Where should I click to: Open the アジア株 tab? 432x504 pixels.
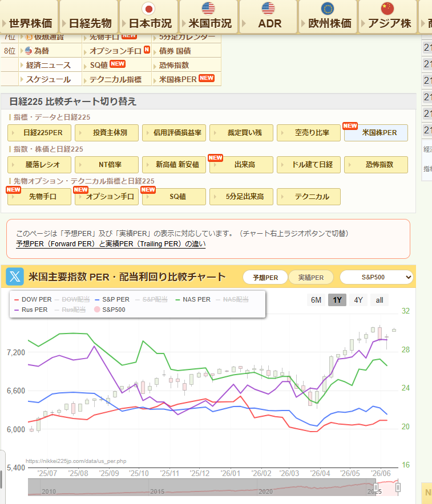point(387,17)
